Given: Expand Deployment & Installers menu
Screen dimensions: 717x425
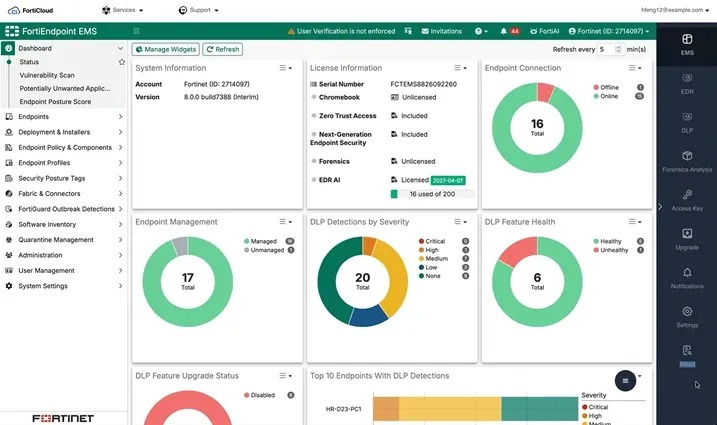Looking at the screenshot, I should click(x=63, y=132).
